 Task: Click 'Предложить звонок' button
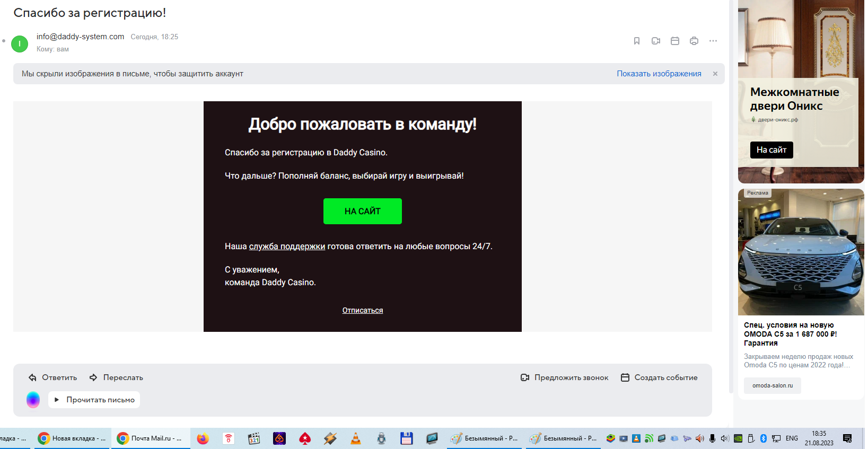(x=564, y=377)
